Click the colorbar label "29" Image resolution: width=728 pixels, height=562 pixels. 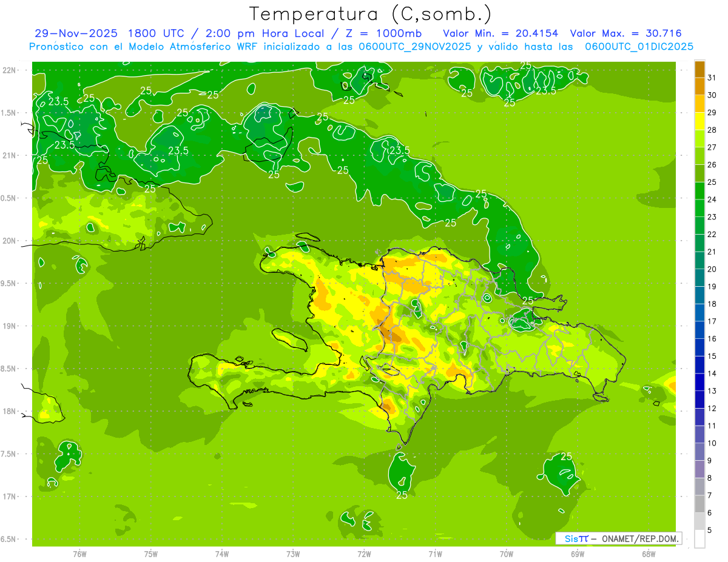712,113
